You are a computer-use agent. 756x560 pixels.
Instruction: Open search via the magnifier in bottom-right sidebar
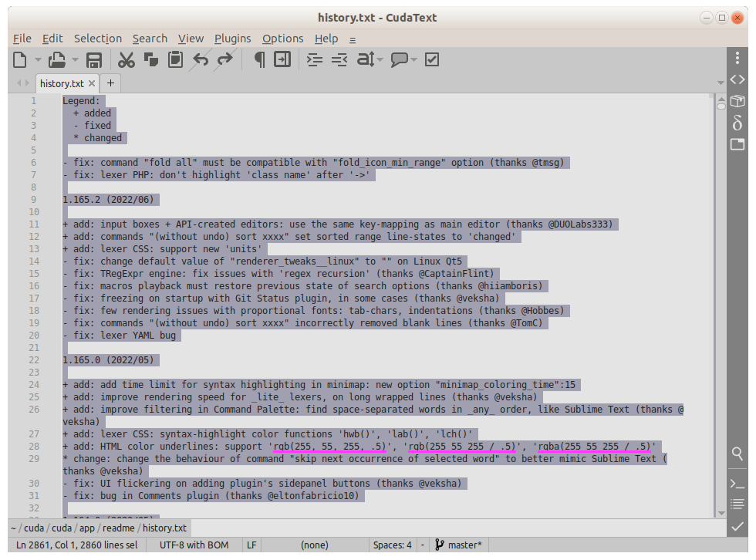pos(737,454)
